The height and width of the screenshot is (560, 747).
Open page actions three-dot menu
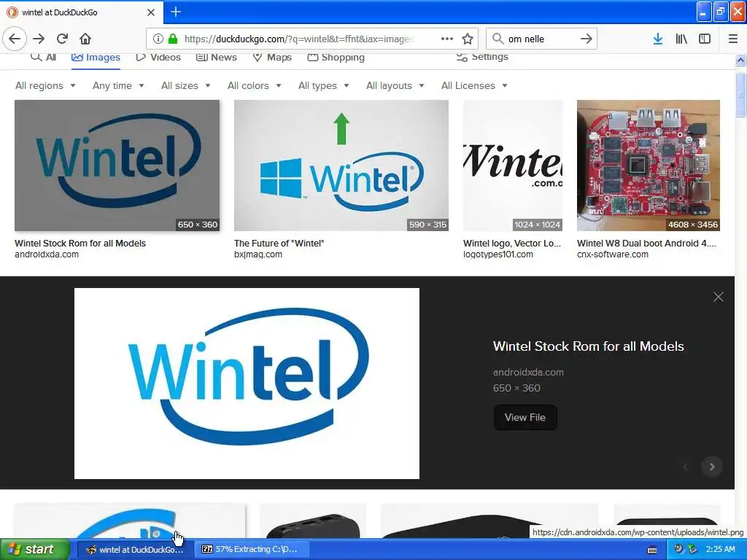(447, 39)
